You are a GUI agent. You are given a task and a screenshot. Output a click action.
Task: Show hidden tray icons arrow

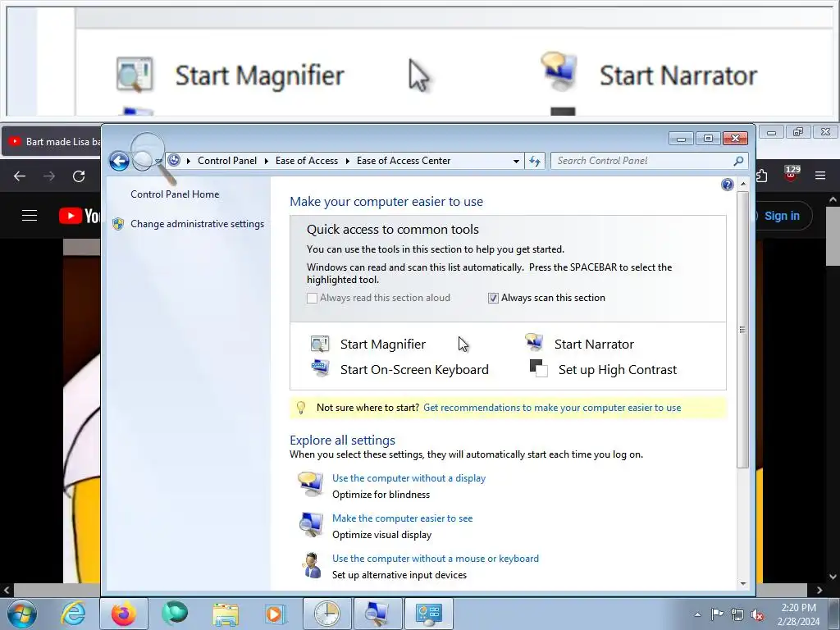point(697,614)
